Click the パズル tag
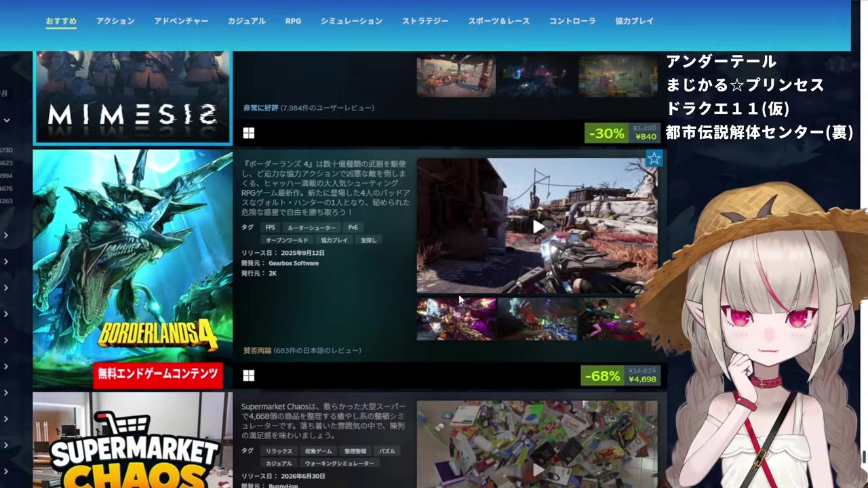 (x=387, y=451)
